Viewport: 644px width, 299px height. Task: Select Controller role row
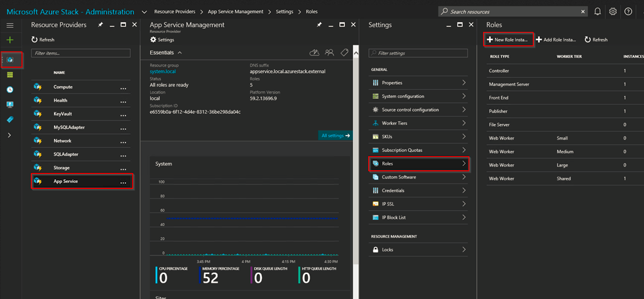[565, 70]
